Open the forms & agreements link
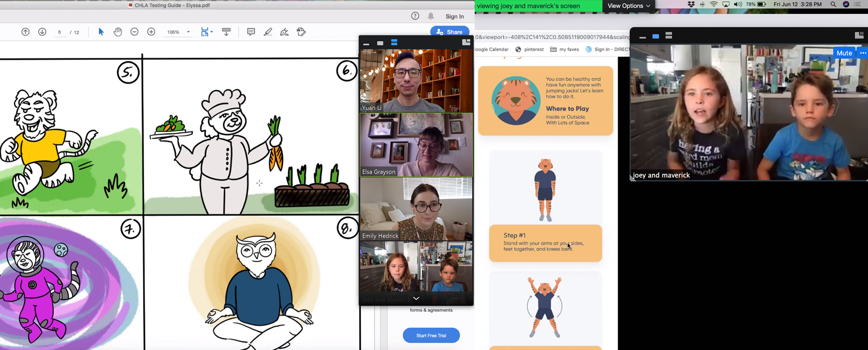Screen dimensions: 868x350 pos(431,310)
